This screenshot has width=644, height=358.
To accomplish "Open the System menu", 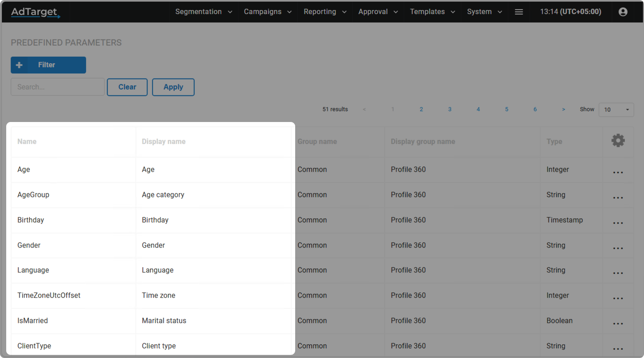I will click(484, 12).
